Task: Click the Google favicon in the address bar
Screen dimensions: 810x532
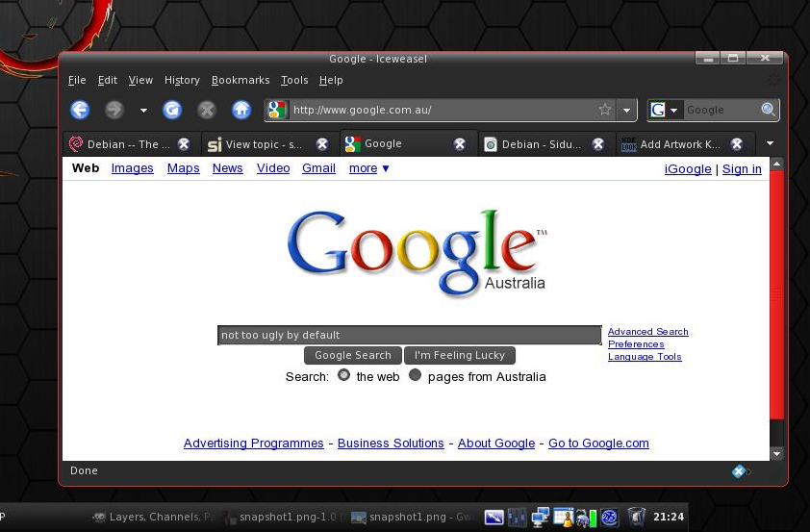Action: point(276,110)
